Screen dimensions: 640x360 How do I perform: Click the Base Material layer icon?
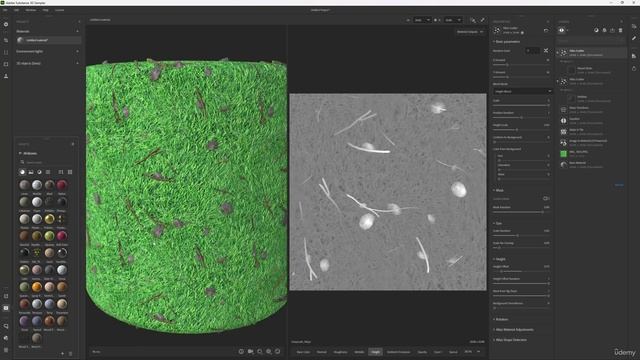point(564,164)
